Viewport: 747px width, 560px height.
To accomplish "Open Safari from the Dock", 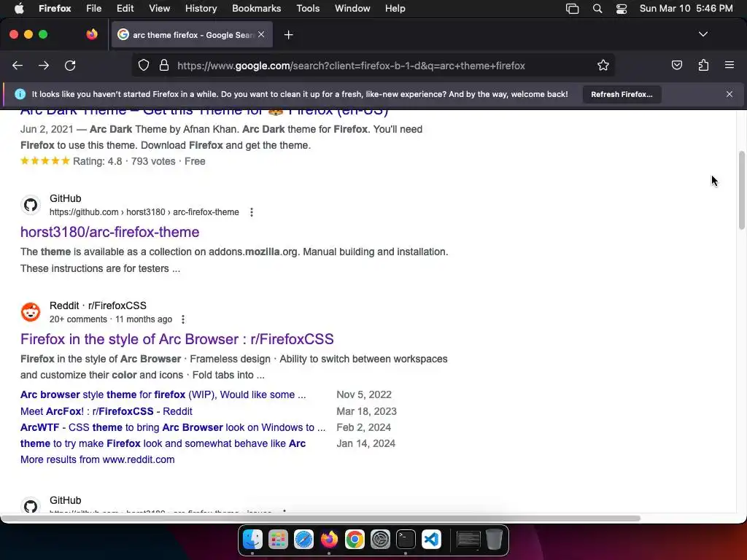I will 303,540.
